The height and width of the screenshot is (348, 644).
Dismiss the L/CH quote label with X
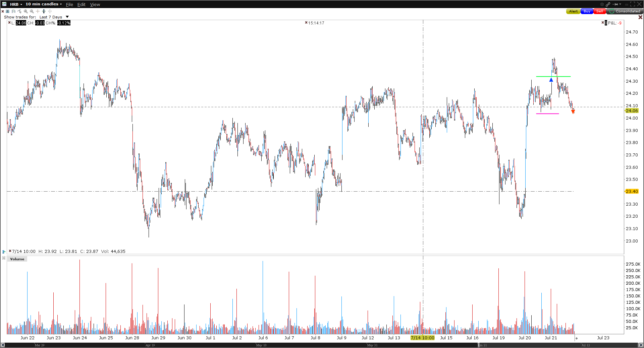tap(9, 23)
